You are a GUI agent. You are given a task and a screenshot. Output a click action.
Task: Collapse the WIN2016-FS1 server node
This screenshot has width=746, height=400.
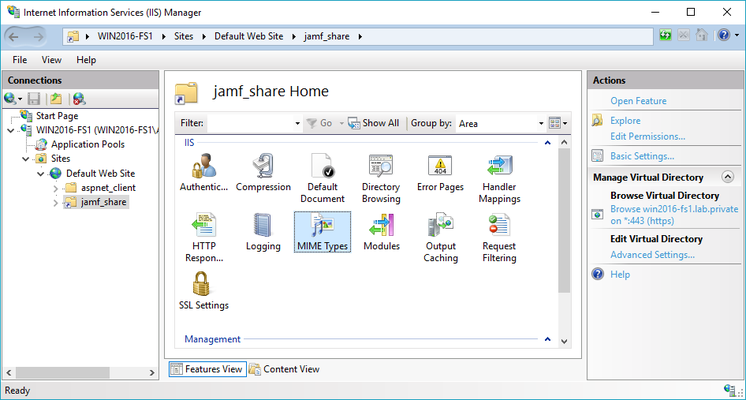coord(10,130)
